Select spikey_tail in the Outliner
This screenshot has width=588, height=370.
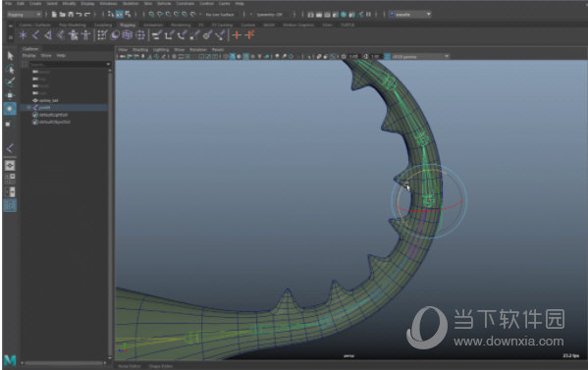pyautogui.click(x=49, y=100)
